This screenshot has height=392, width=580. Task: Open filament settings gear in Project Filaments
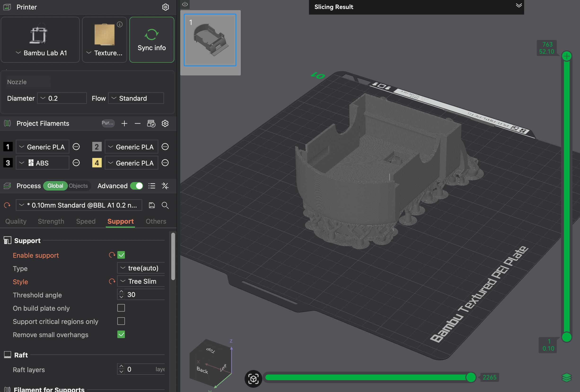165,123
